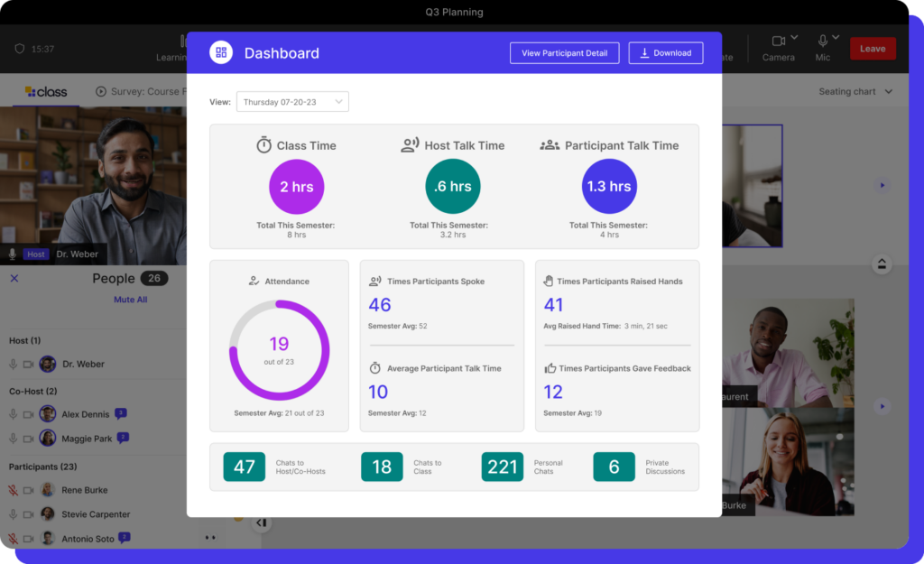Open Alex Dennis's chat message badge

[x=121, y=413]
